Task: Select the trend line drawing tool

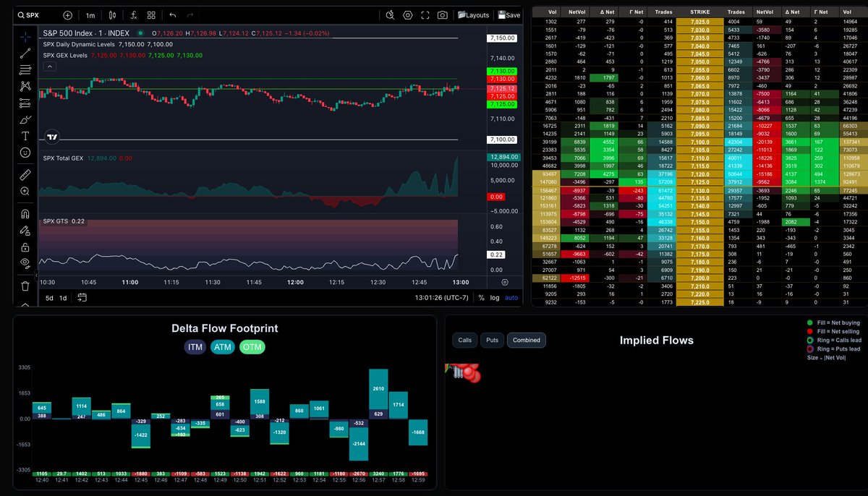Action: click(x=25, y=53)
